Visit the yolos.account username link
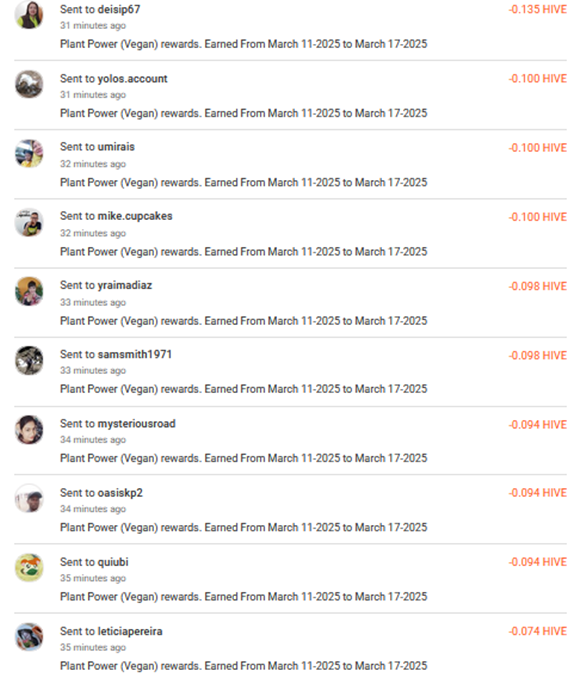 coord(133,79)
